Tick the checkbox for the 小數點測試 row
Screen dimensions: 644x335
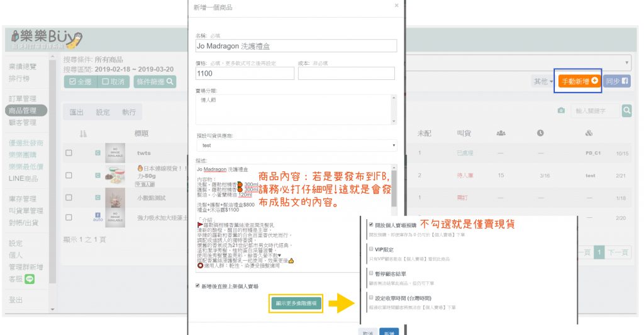pos(69,198)
